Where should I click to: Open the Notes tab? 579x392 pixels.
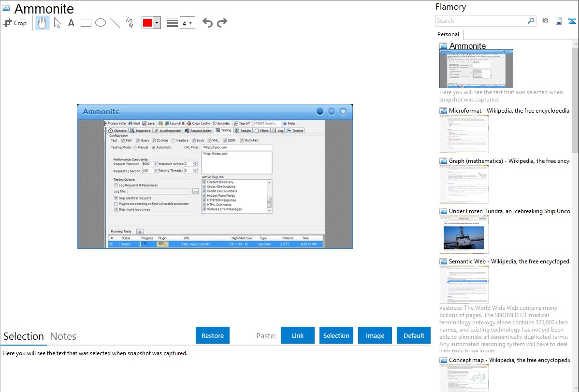(x=63, y=336)
